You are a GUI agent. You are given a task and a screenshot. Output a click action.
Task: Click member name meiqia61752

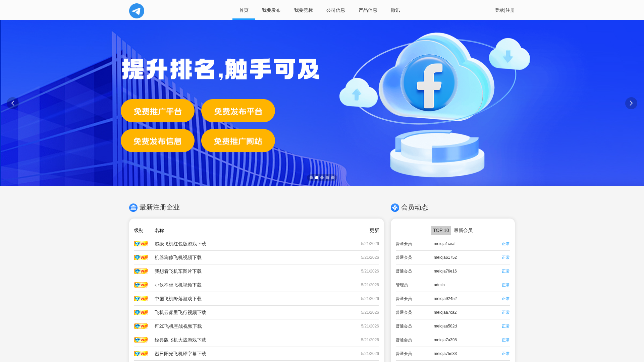click(445, 257)
